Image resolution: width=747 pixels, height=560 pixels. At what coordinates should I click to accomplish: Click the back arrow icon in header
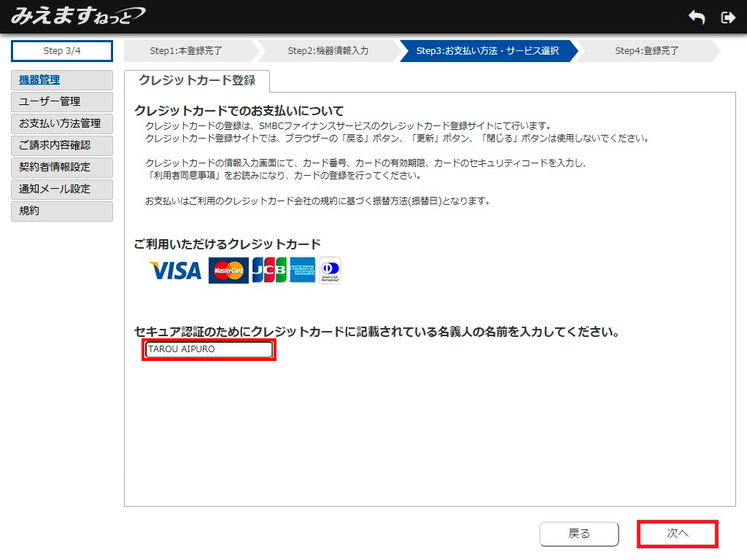pyautogui.click(x=697, y=17)
